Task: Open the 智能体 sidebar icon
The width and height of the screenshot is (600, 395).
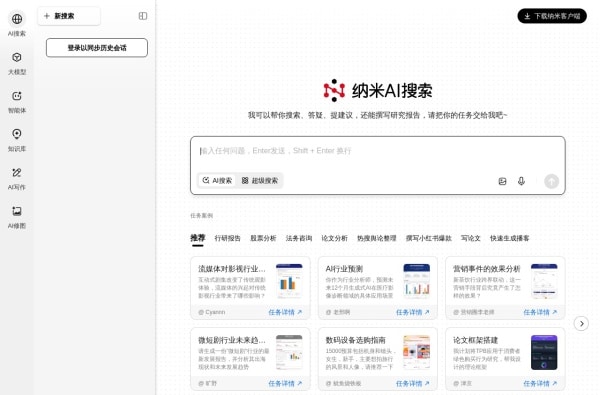Action: click(x=17, y=96)
